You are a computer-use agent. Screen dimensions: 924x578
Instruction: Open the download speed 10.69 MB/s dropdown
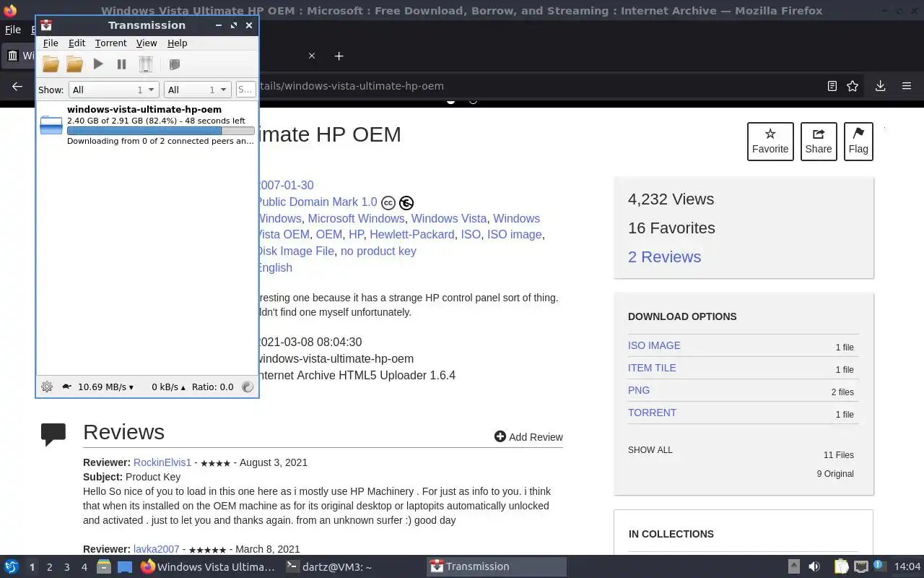pos(105,387)
